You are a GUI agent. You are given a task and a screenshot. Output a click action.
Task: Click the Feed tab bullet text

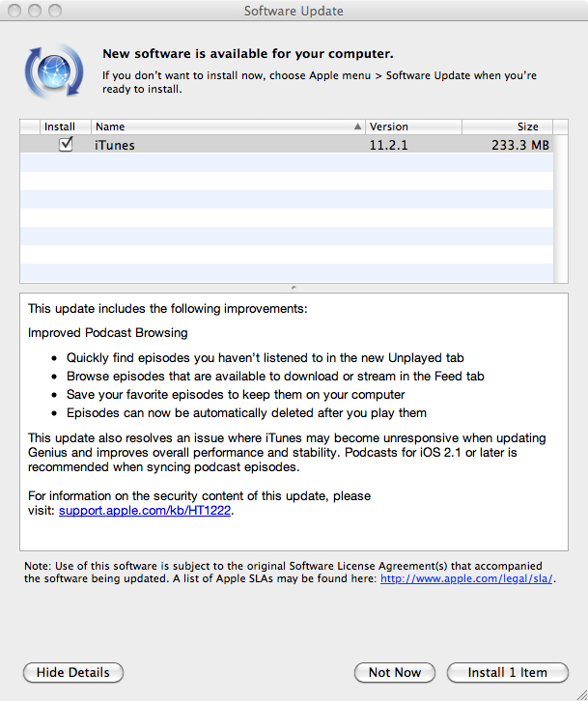click(275, 377)
